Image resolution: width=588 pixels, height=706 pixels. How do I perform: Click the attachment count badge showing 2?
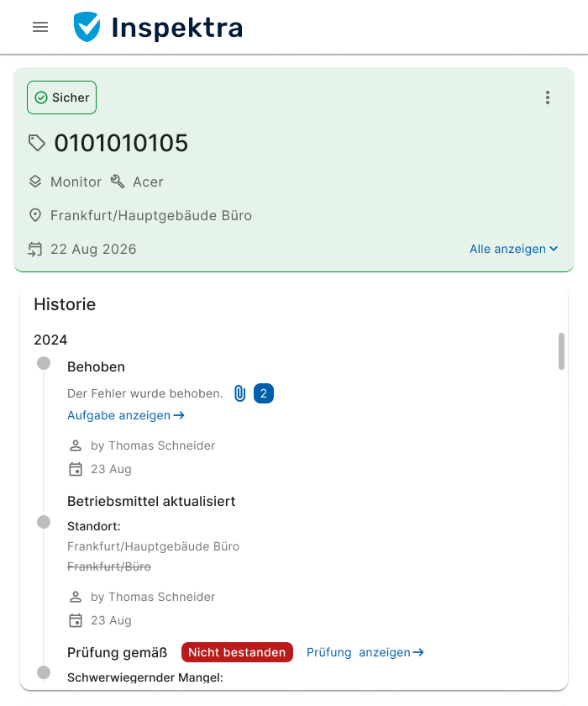pyautogui.click(x=264, y=393)
